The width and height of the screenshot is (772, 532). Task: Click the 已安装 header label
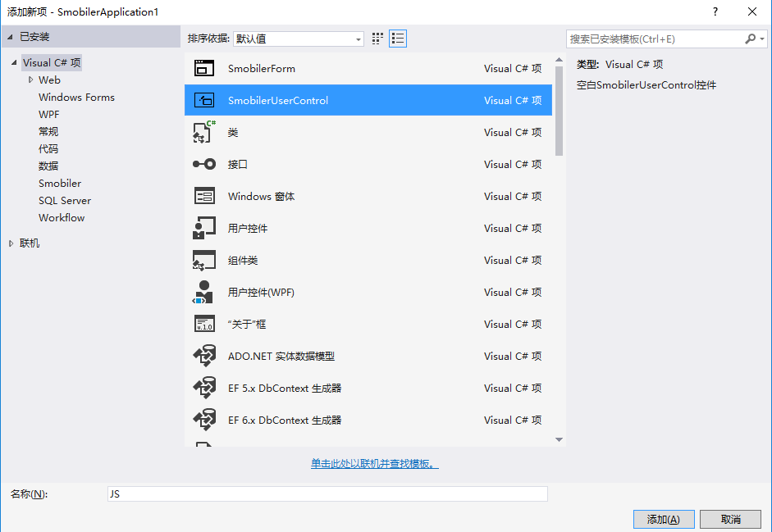point(34,37)
